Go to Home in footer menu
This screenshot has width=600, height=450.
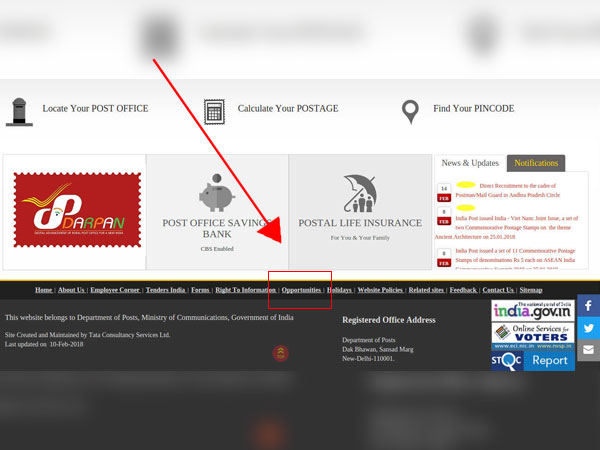click(44, 290)
